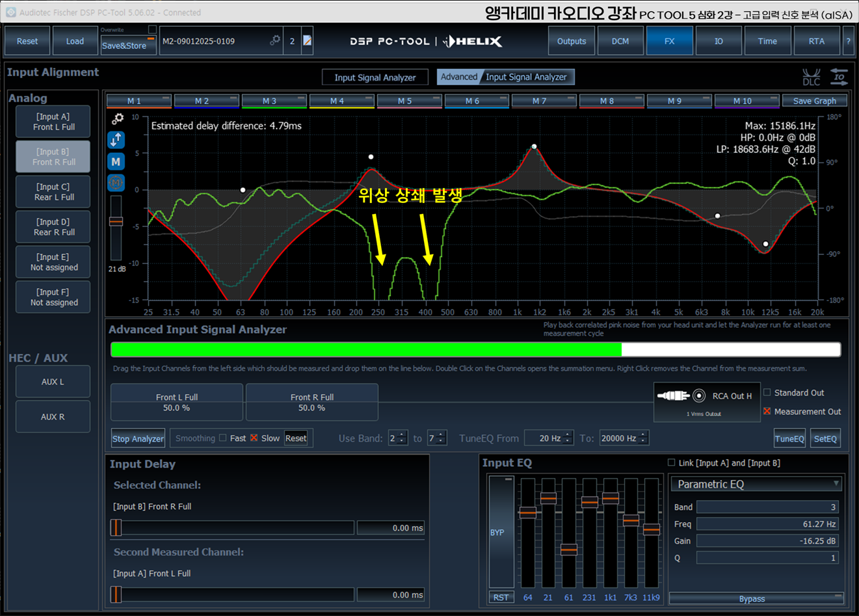Toggle Slow smoothing checkbox
Screen dimensions: 859x616
click(x=254, y=438)
